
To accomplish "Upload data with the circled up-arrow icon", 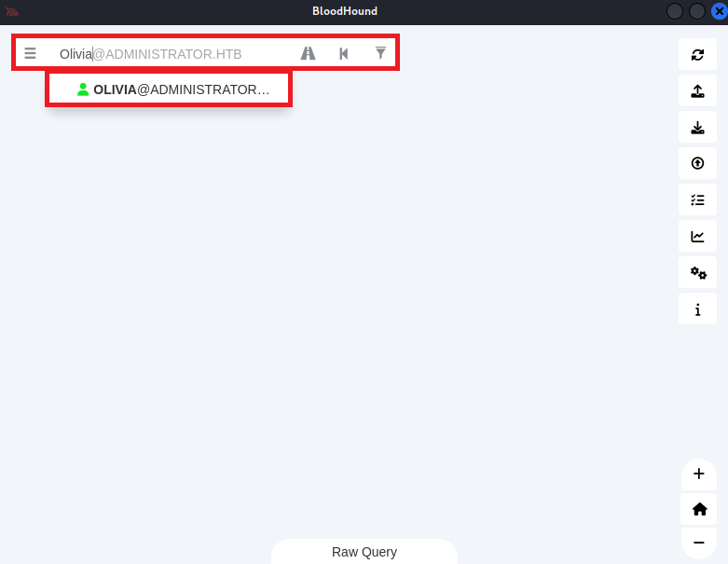I will (x=697, y=163).
